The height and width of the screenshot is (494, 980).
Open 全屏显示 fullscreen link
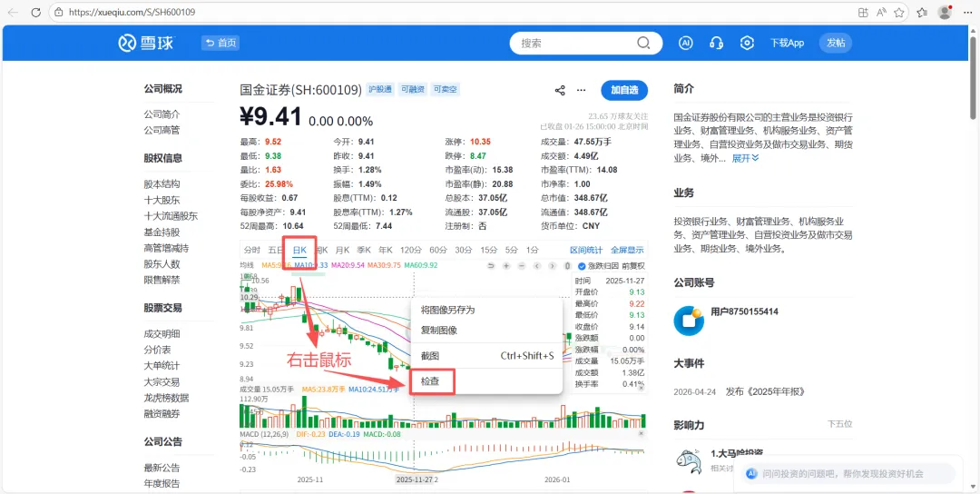(627, 250)
